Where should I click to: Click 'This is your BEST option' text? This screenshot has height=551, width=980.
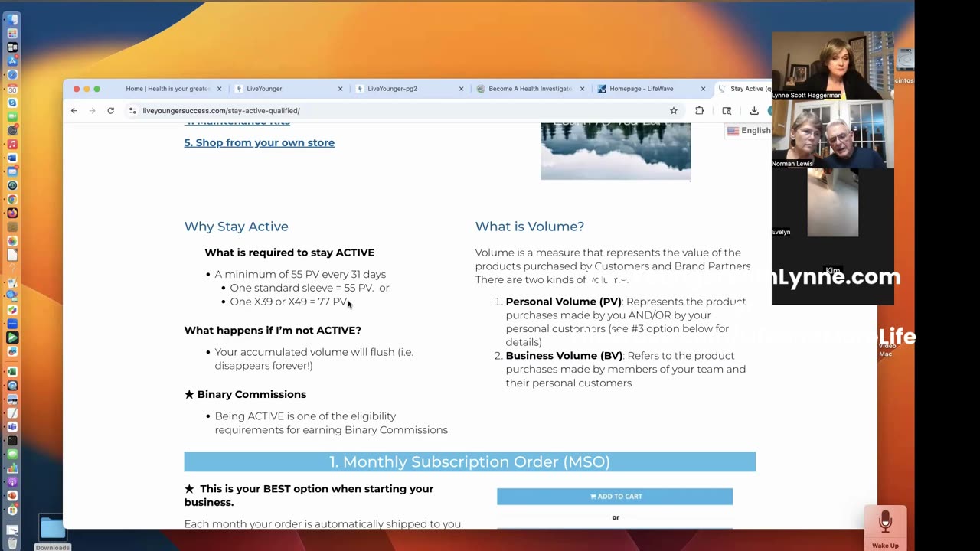(309, 495)
